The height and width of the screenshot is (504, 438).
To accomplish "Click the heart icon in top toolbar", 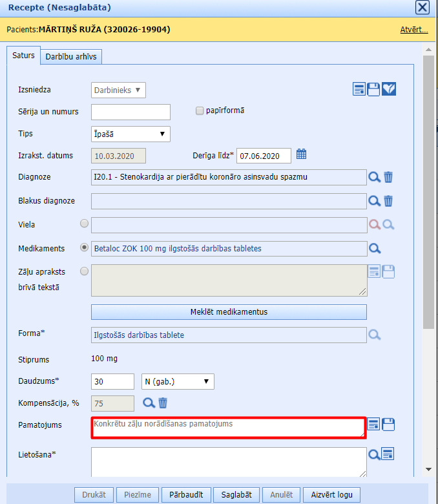I will coord(389,89).
